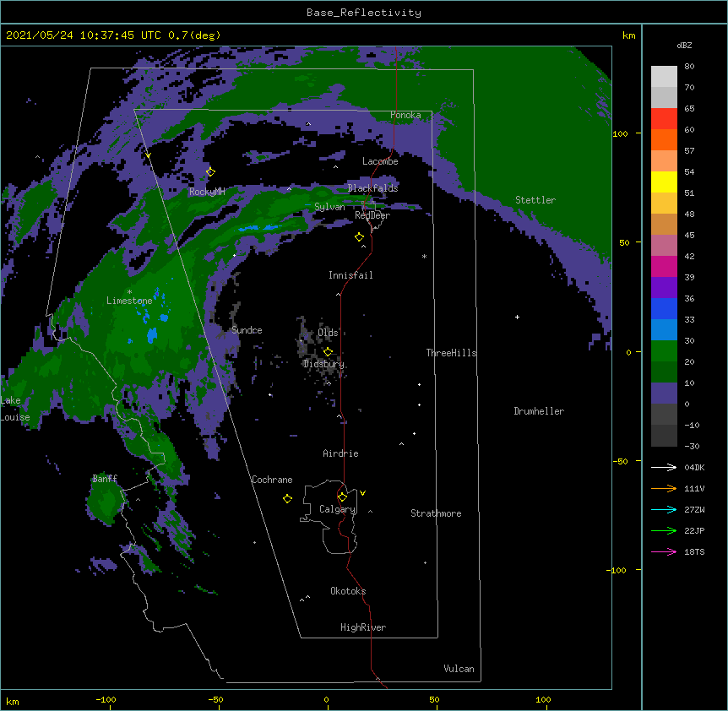Click the Banff label

(105, 479)
